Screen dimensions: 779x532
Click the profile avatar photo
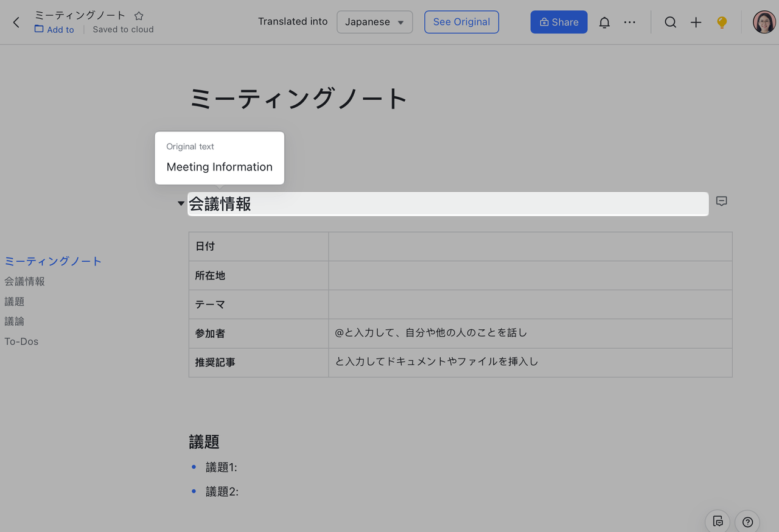(764, 22)
